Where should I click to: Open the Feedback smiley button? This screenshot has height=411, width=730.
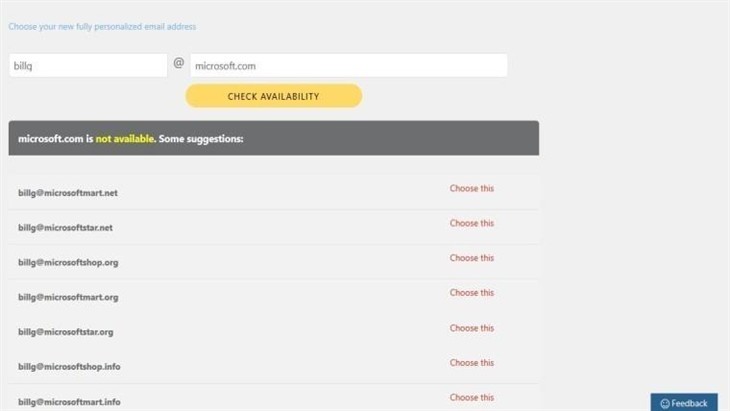pos(684,403)
